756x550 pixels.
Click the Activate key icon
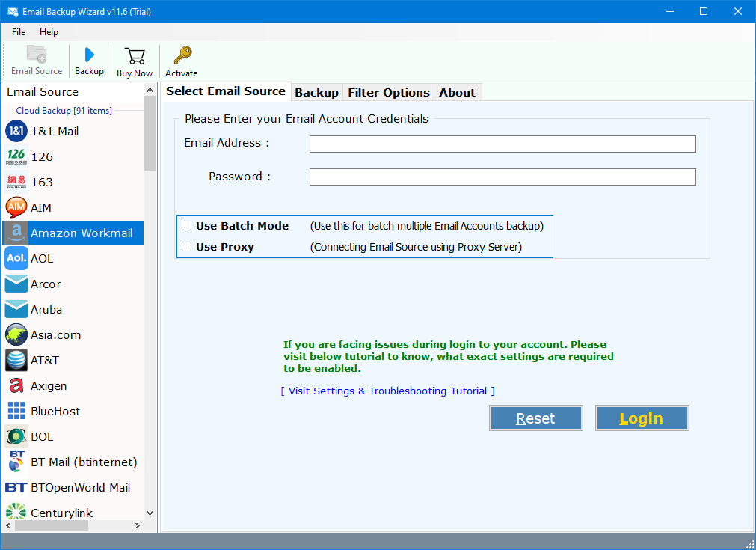point(182,55)
